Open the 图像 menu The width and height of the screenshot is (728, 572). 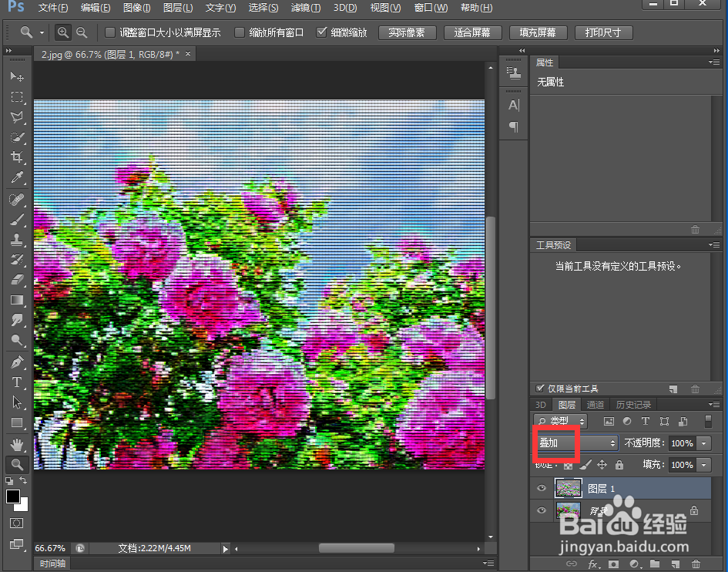click(136, 8)
